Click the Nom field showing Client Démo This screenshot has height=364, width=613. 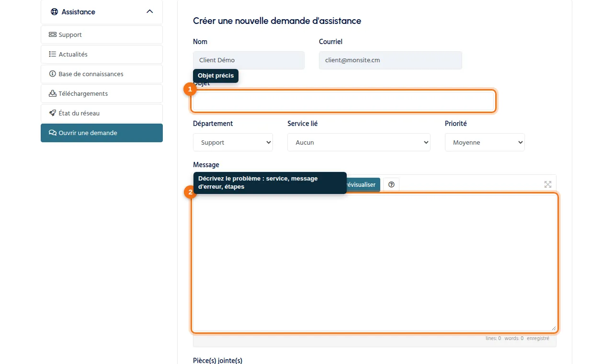pyautogui.click(x=249, y=60)
